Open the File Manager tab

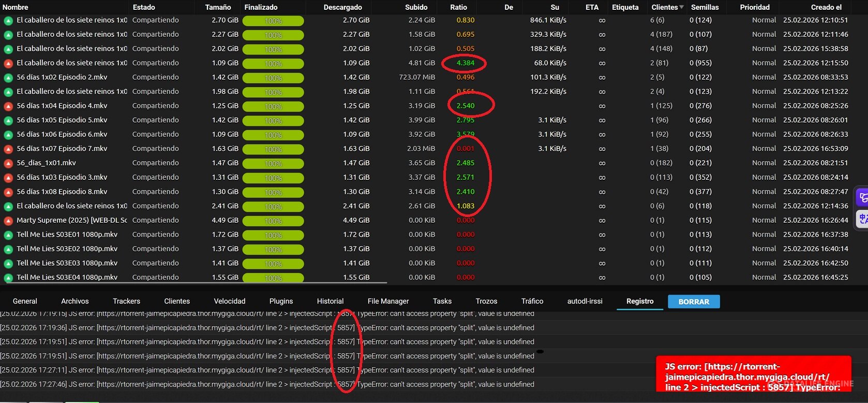(388, 301)
